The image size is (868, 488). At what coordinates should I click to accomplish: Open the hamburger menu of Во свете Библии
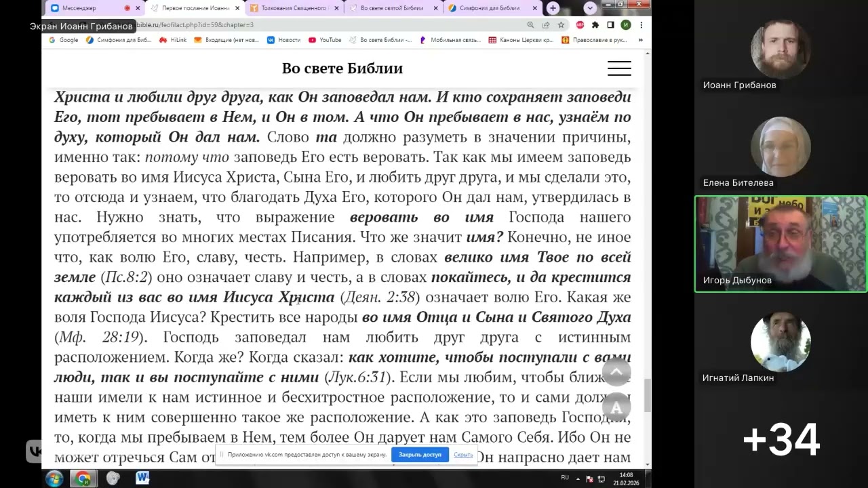[619, 68]
